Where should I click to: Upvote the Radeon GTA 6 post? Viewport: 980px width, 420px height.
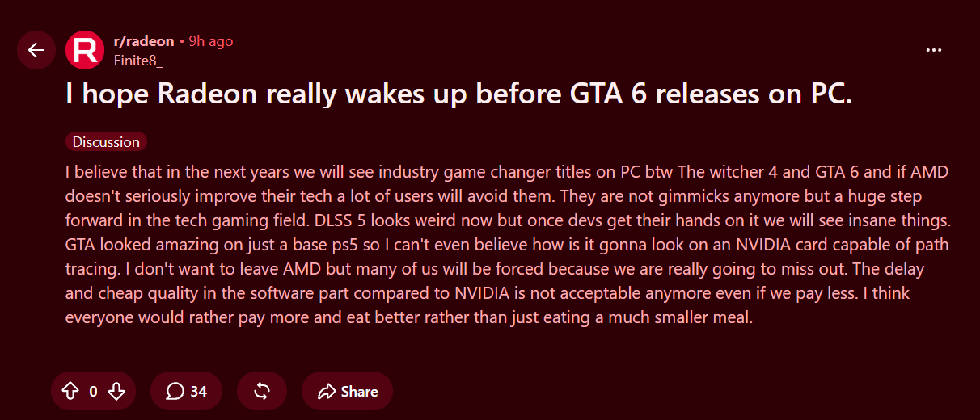click(70, 392)
